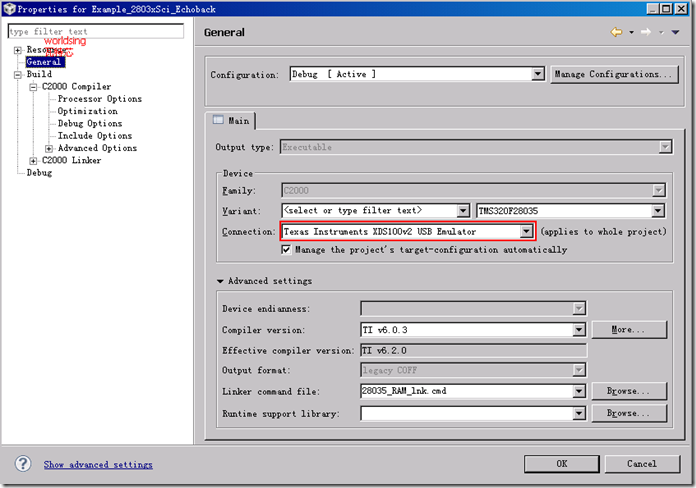Click Manage Configurations button
The image size is (696, 488).
coord(614,74)
